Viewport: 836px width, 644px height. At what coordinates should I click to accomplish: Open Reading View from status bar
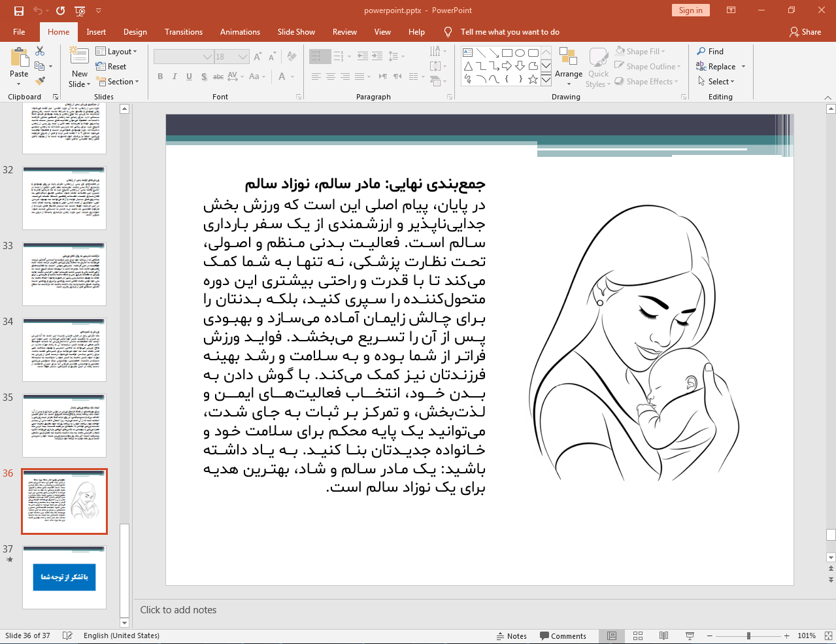(663, 636)
